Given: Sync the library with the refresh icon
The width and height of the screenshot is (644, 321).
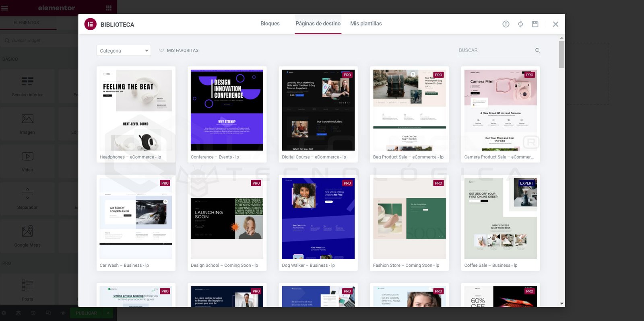Looking at the screenshot, I should coord(520,24).
